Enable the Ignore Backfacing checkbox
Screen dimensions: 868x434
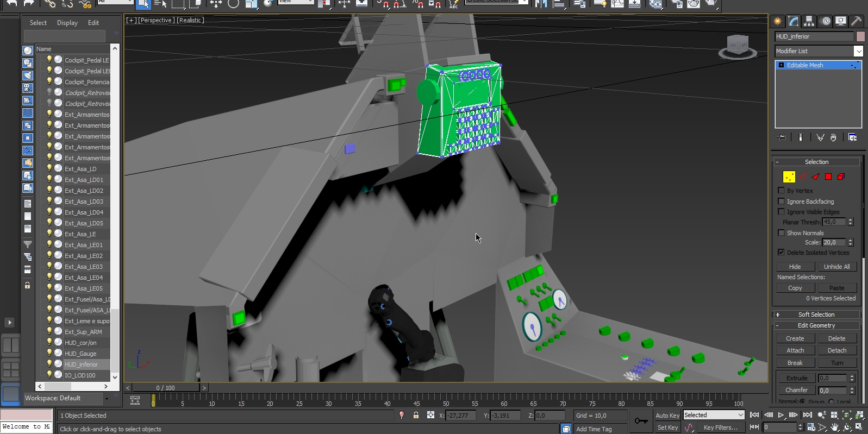782,202
